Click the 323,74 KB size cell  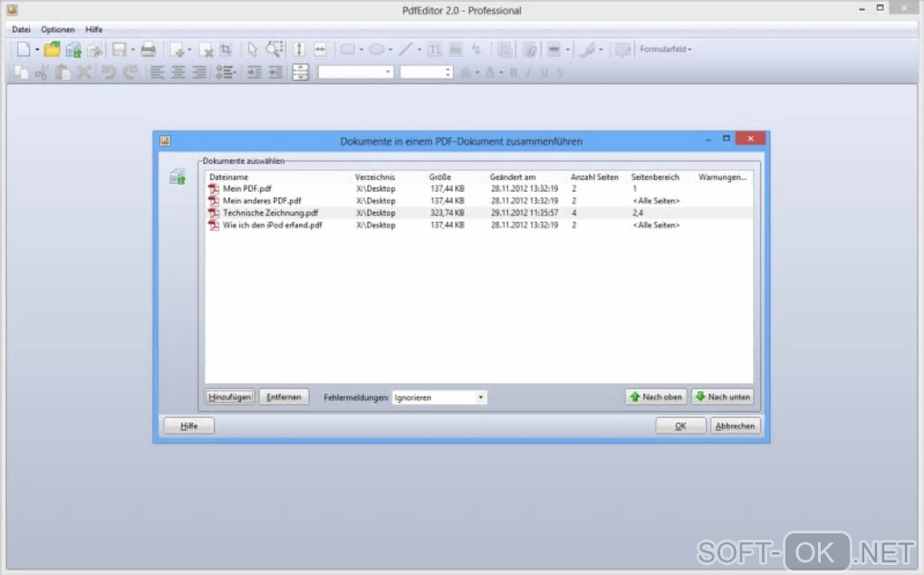point(448,214)
